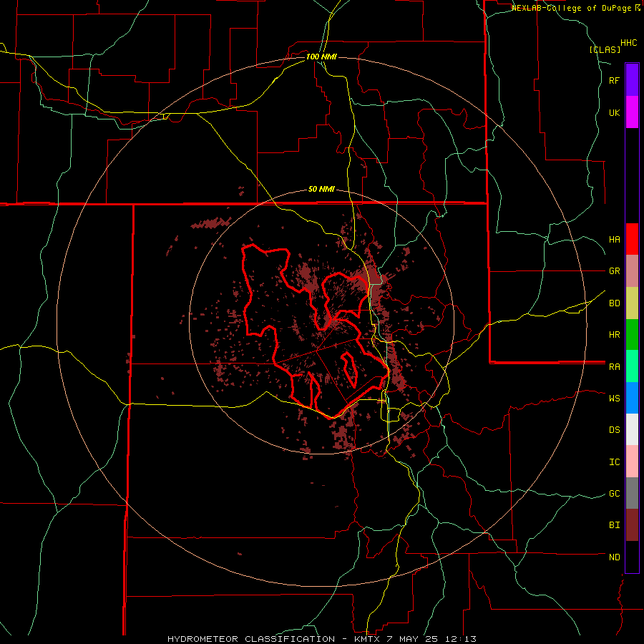
Task: Click the HR green legend swatch
Action: click(x=632, y=335)
